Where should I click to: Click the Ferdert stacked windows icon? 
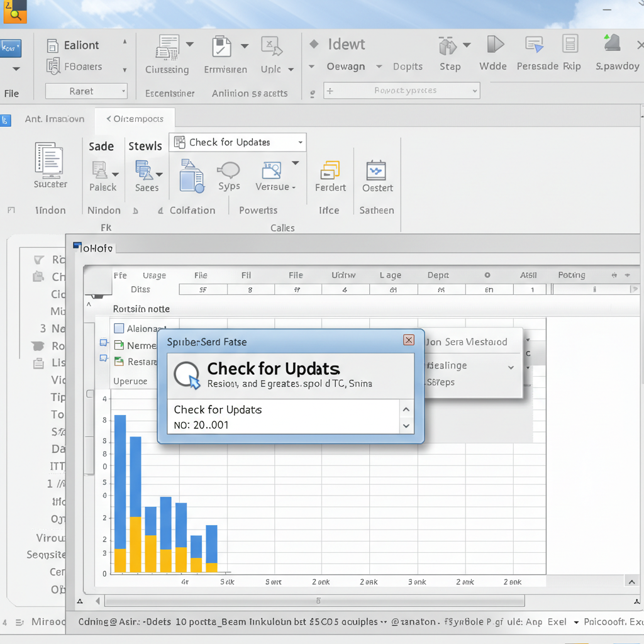(330, 170)
